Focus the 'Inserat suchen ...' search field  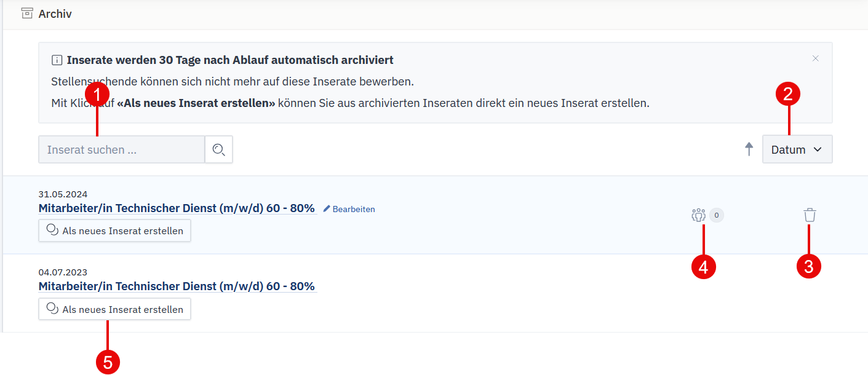click(121, 149)
